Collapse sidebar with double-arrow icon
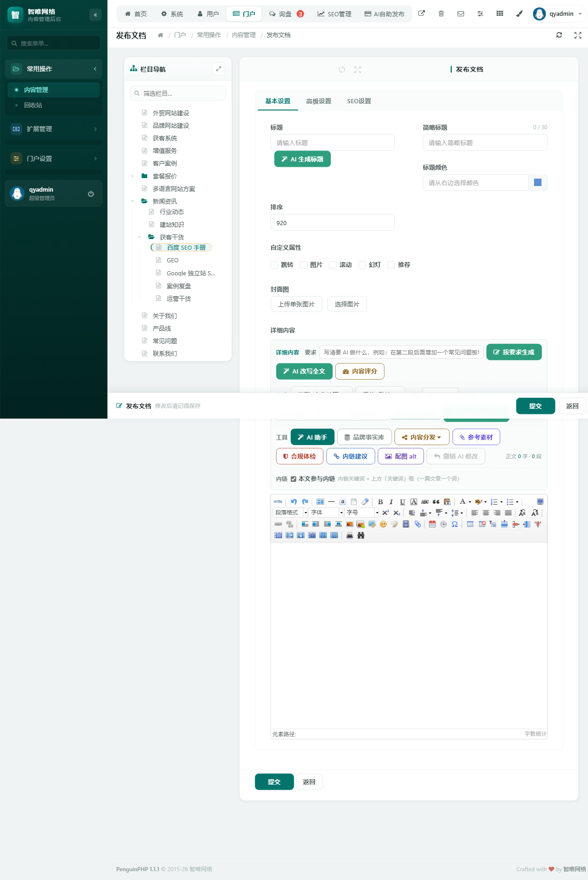 (x=95, y=15)
